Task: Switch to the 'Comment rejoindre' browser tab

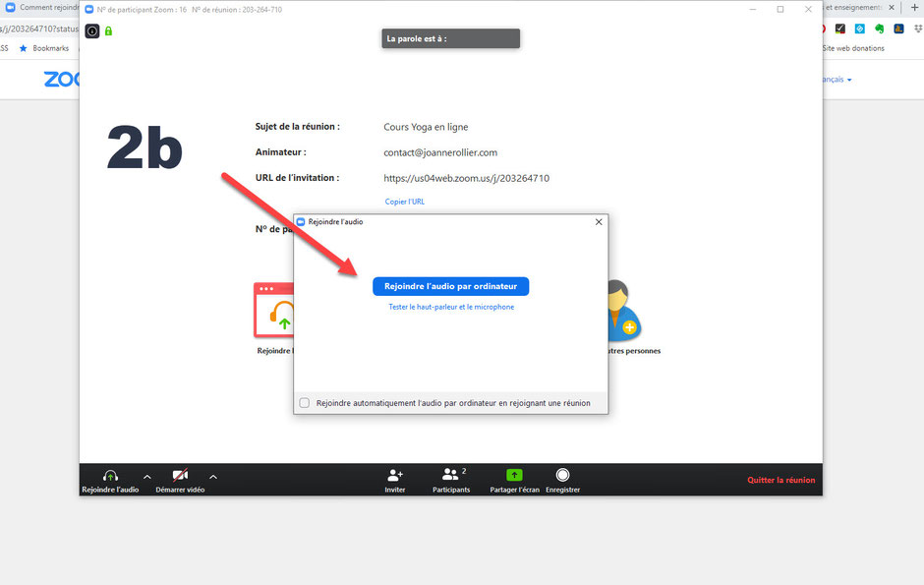Action: coord(41,8)
